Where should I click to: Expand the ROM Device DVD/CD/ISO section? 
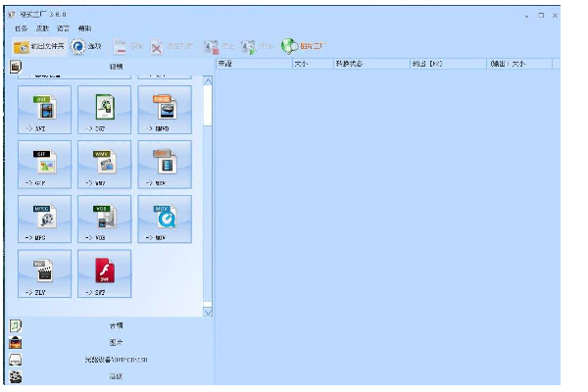point(116,360)
